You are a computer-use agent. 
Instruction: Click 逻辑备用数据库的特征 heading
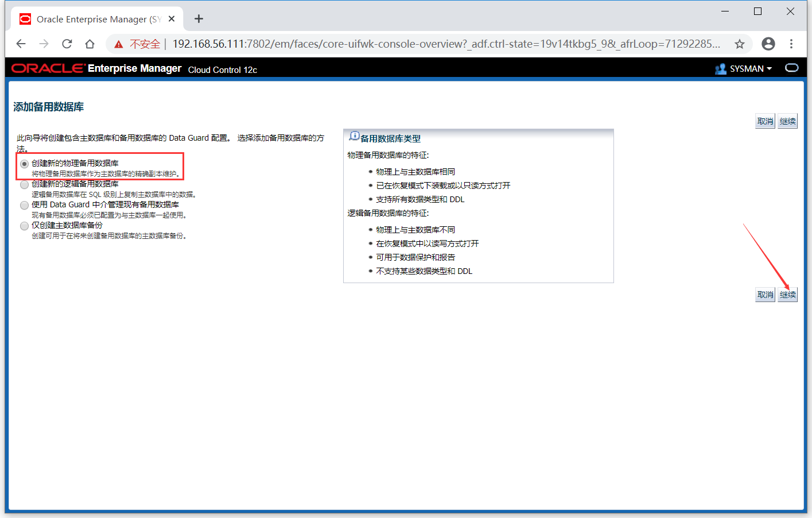[388, 213]
